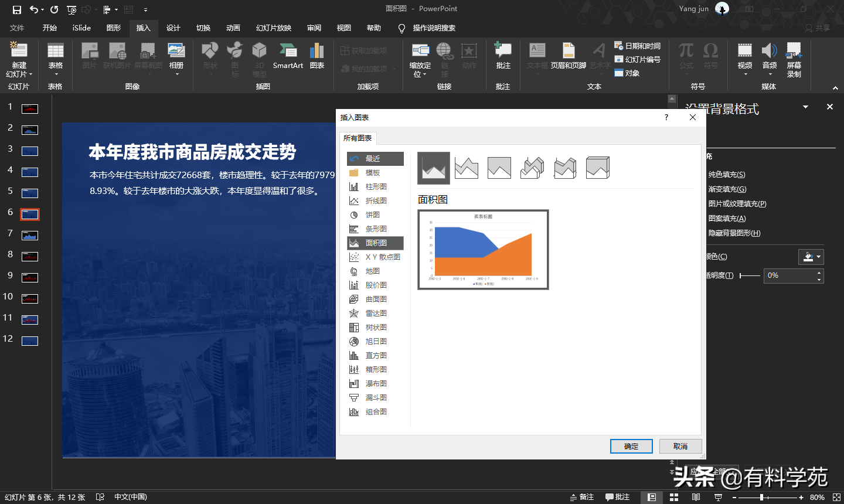Toggle 隐藏背景图形 checkbox
This screenshot has width=844, height=504.
(x=734, y=233)
